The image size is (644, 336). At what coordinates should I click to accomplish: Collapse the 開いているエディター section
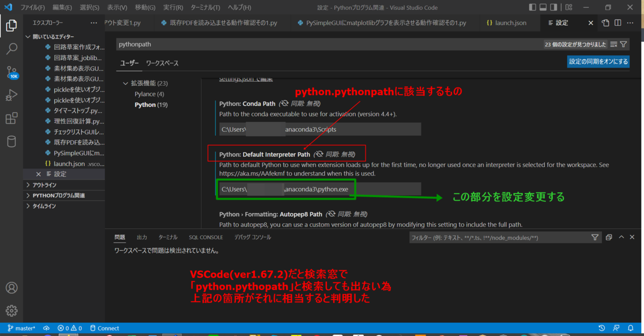[63, 36]
